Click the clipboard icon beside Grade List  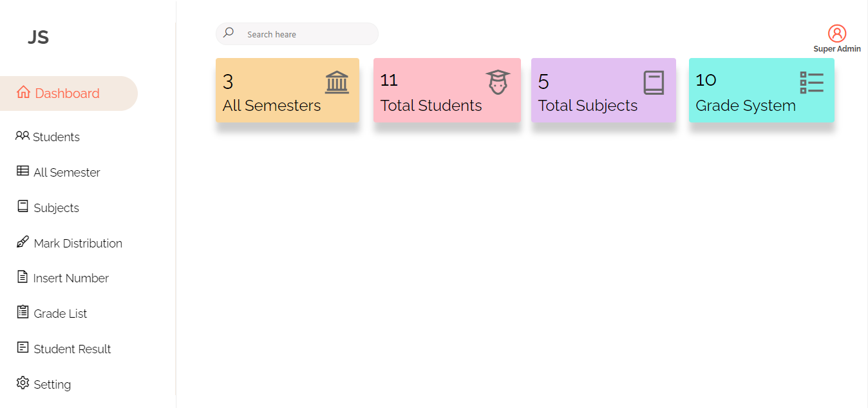point(23,313)
